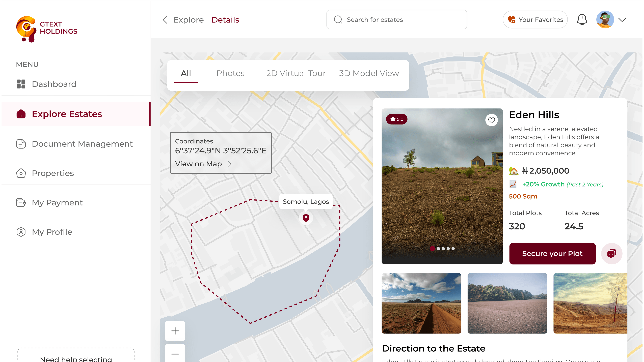Click the Properties house icon
644x362 pixels.
tap(21, 173)
